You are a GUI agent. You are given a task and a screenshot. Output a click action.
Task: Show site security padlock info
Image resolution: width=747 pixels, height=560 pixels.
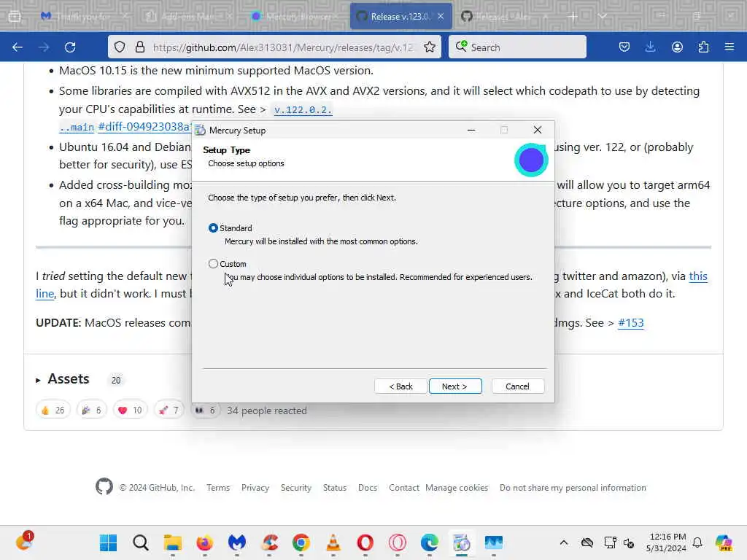pos(139,47)
